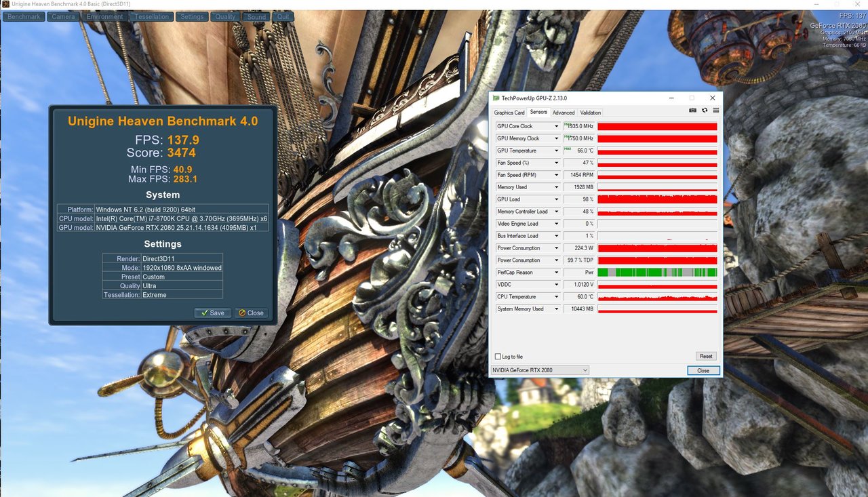Click the FPS: 137 overlay counter

[x=852, y=16]
